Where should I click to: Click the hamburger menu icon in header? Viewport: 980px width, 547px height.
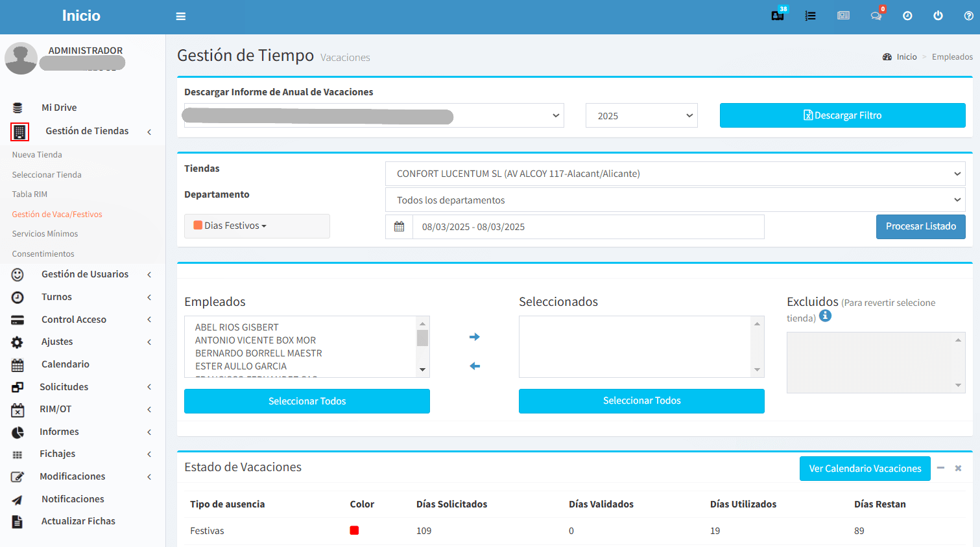[x=181, y=16]
